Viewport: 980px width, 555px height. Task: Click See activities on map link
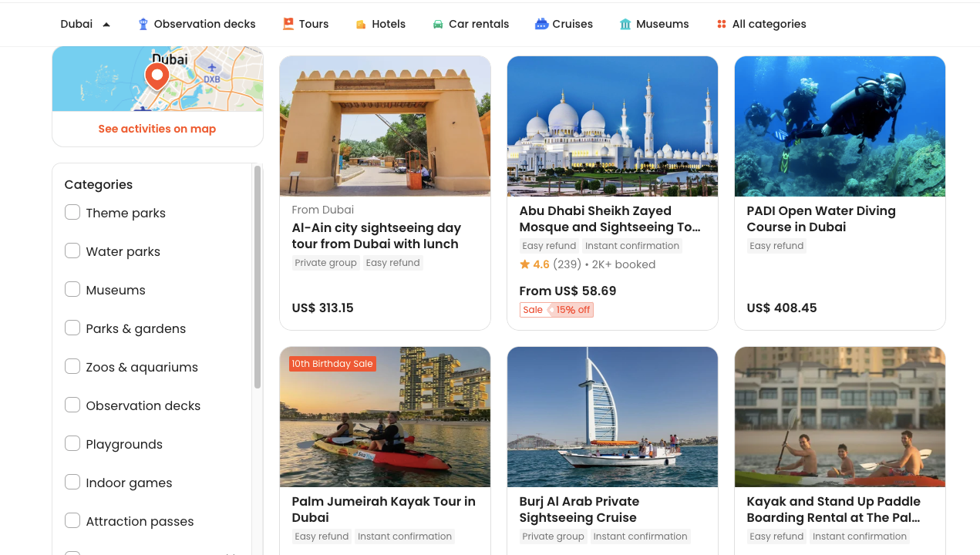(157, 129)
